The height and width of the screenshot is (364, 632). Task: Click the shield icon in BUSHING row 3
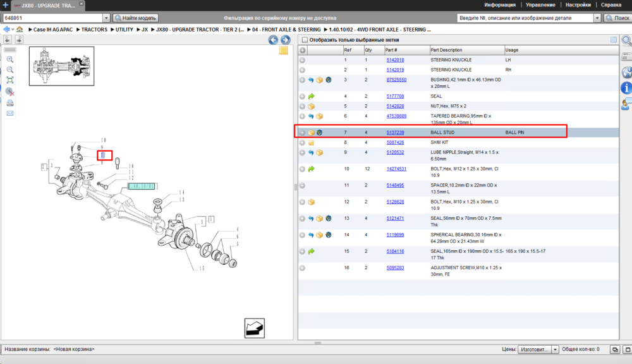[329, 80]
